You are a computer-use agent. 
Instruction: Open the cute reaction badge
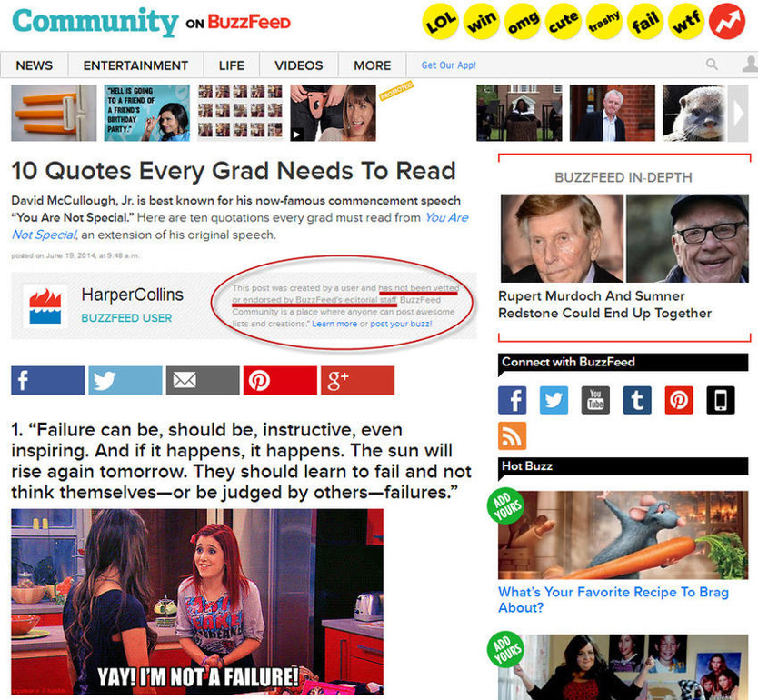(x=564, y=22)
